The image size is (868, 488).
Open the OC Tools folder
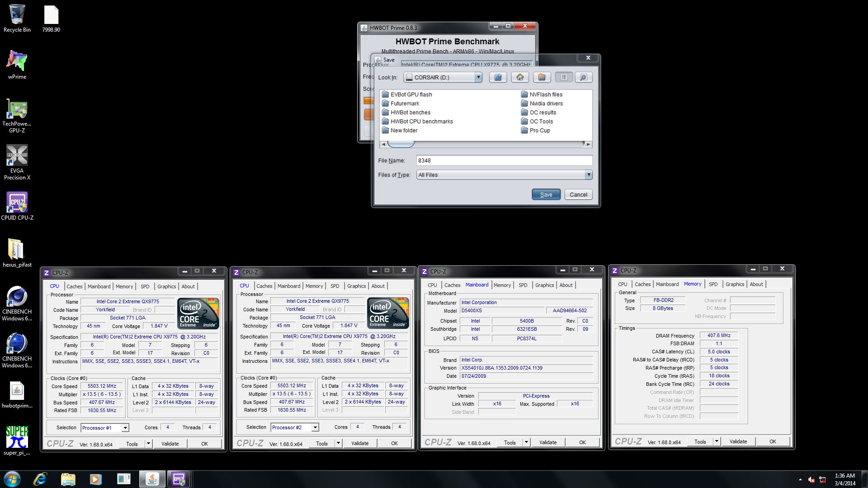point(537,122)
